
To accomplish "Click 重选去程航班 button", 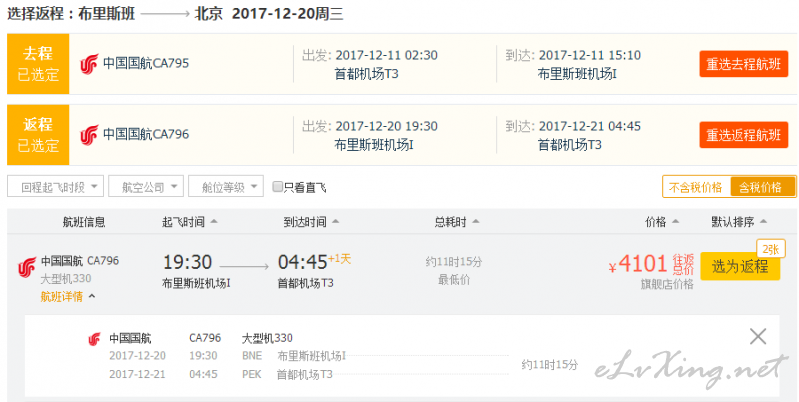I will pyautogui.click(x=743, y=64).
